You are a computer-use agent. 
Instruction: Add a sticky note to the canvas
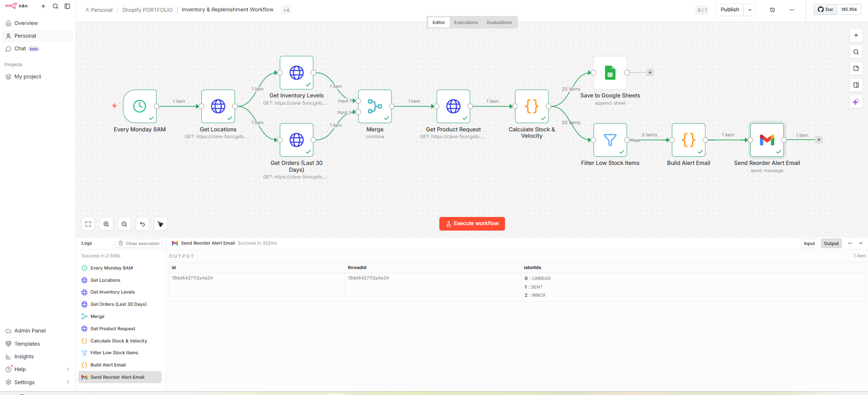[x=856, y=68]
